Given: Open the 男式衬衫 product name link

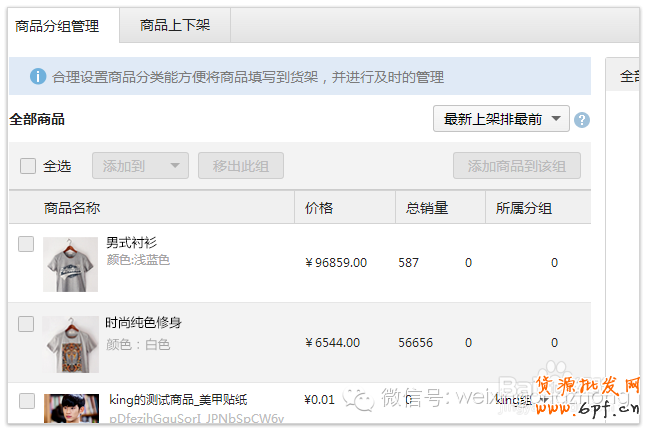Looking at the screenshot, I should click(131, 243).
